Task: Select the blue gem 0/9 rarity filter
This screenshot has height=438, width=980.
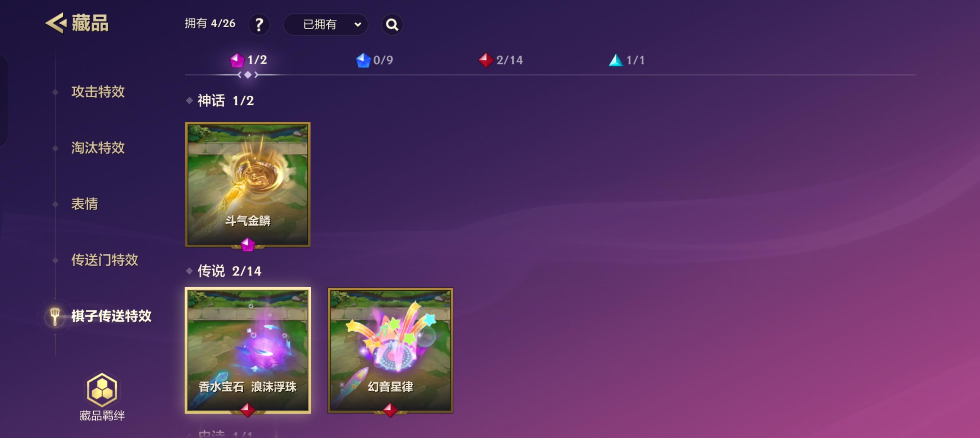Action: click(x=374, y=60)
